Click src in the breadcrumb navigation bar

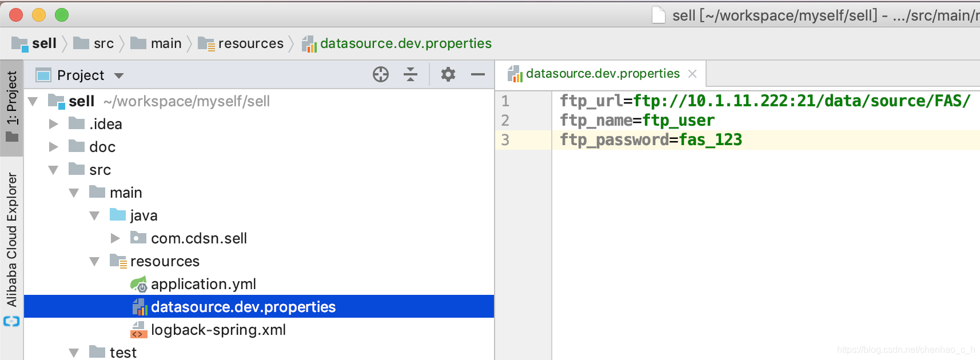103,43
